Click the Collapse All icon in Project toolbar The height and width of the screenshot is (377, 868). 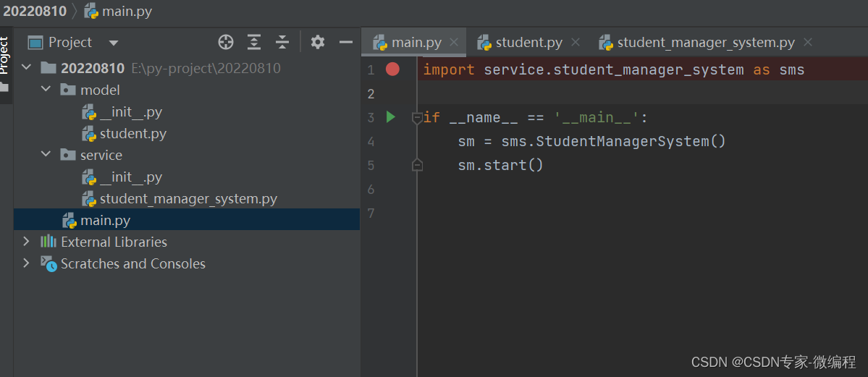pos(282,42)
